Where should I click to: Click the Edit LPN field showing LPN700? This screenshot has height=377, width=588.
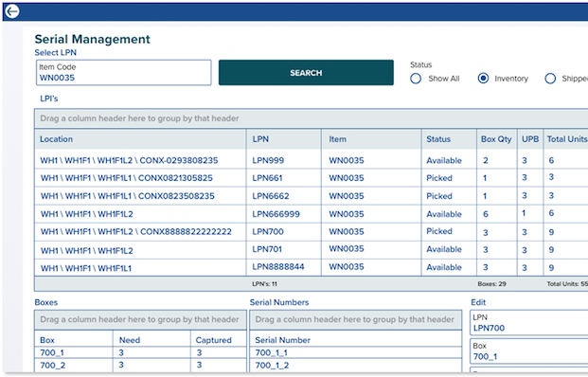[x=528, y=323]
